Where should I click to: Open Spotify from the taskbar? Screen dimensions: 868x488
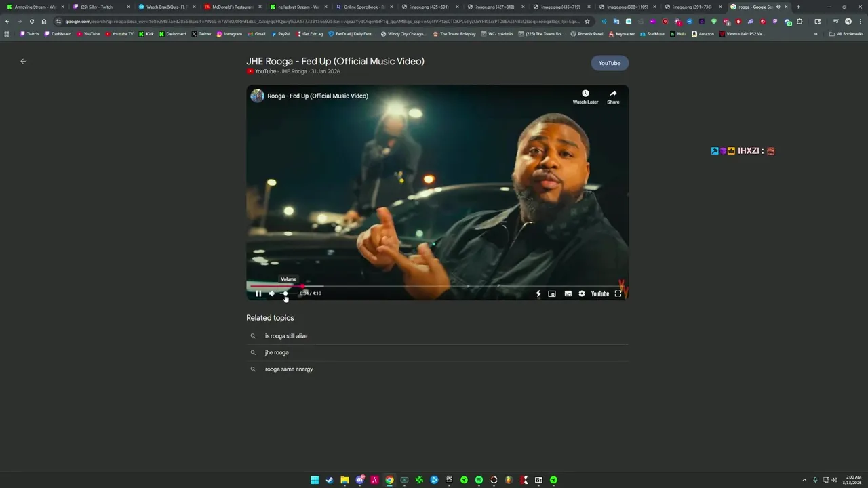[479, 480]
